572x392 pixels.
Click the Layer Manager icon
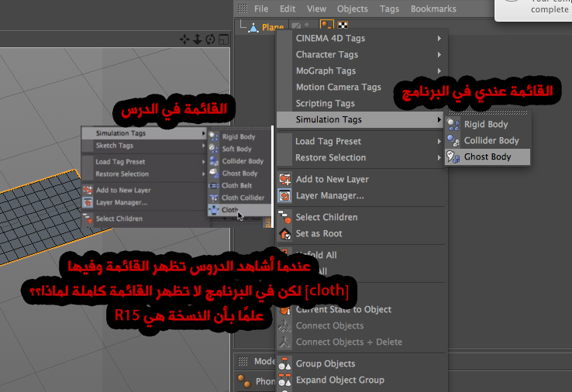pyautogui.click(x=285, y=196)
